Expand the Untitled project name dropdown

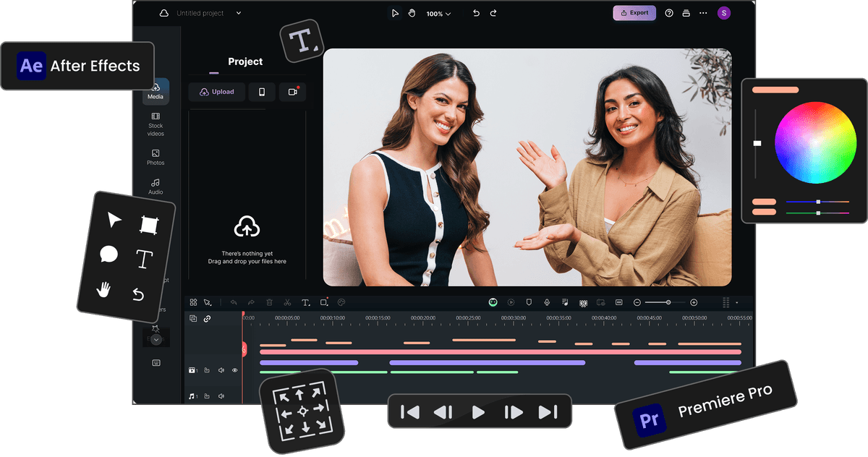click(x=239, y=13)
